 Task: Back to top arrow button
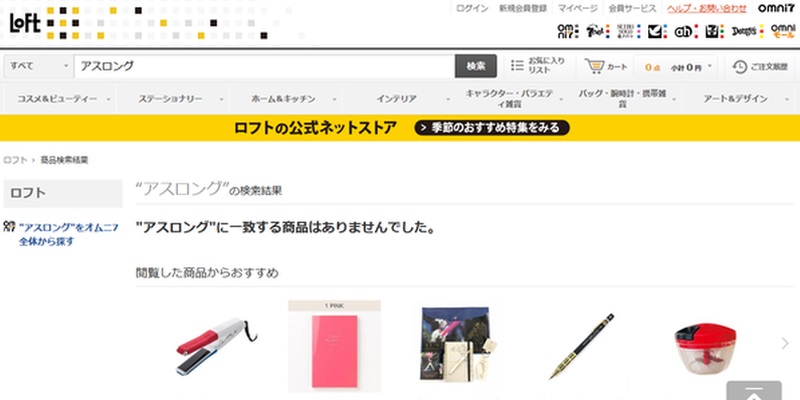[x=754, y=391]
